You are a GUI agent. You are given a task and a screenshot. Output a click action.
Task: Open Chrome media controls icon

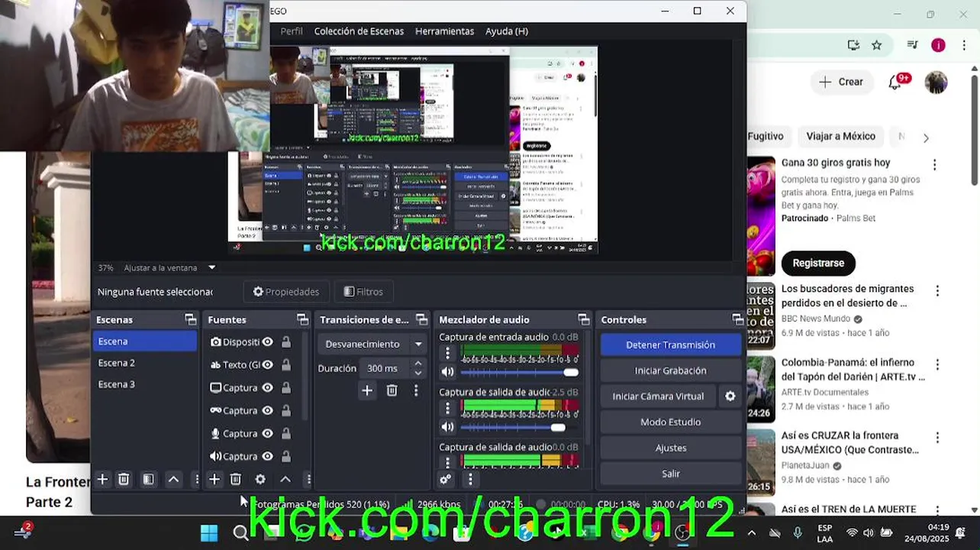pos(912,45)
